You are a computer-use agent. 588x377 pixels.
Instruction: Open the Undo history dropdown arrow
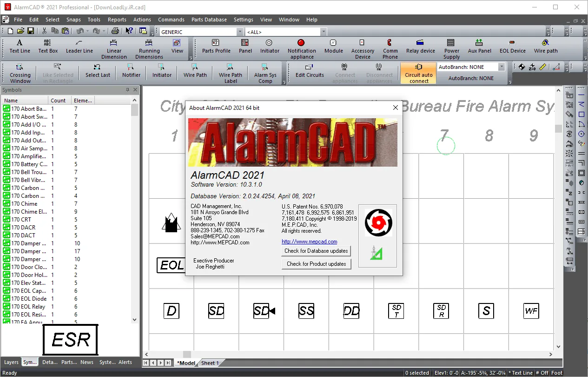point(88,31)
